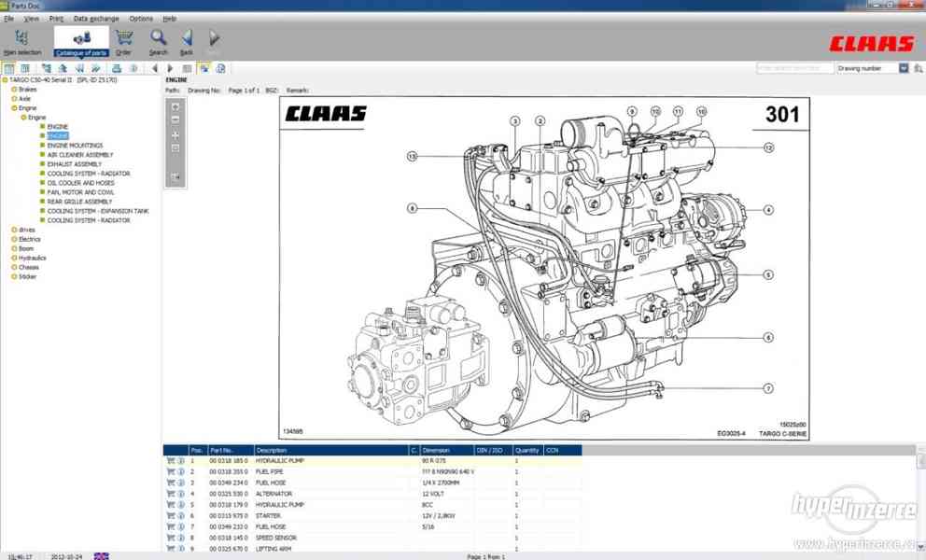Select FAN, MOTOR AND COWL entry
This screenshot has height=560, width=926.
[81, 192]
